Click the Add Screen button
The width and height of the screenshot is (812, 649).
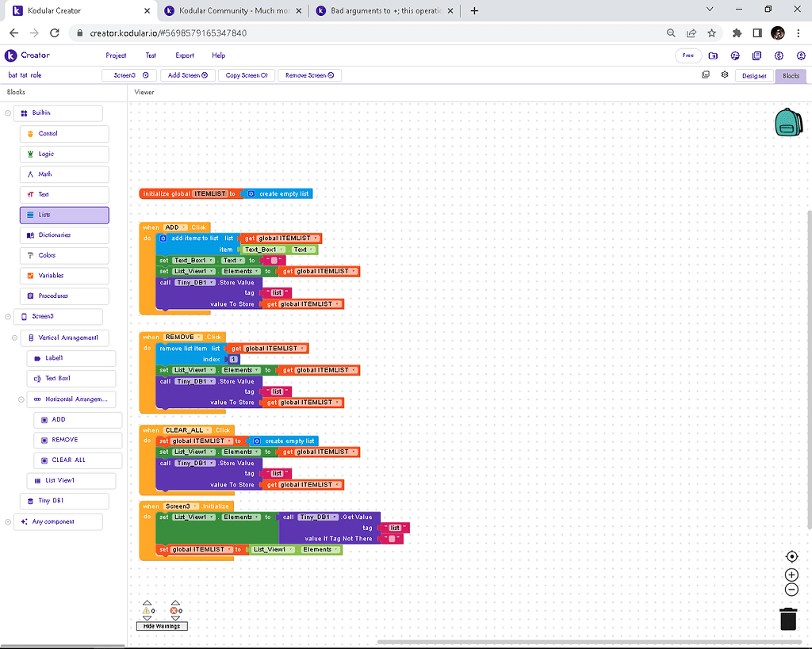coord(187,75)
